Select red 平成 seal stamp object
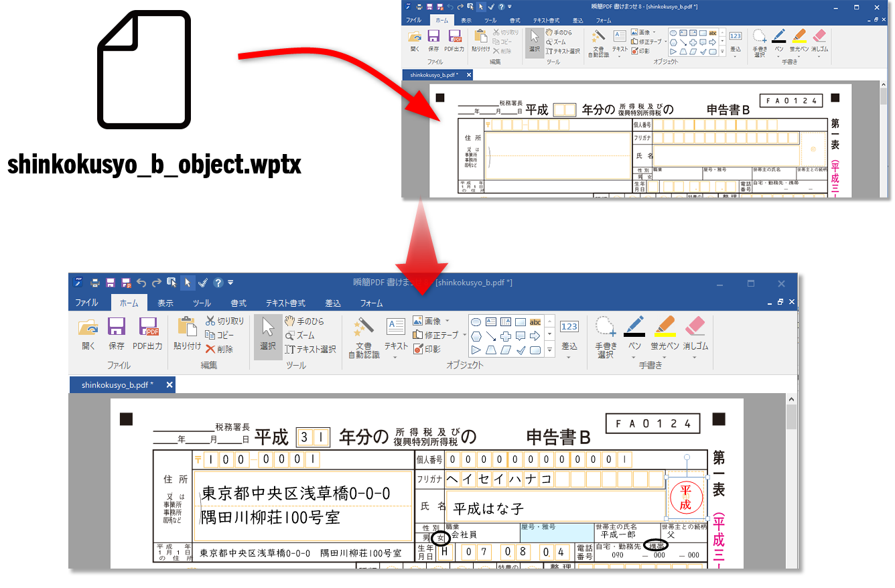 (x=685, y=498)
